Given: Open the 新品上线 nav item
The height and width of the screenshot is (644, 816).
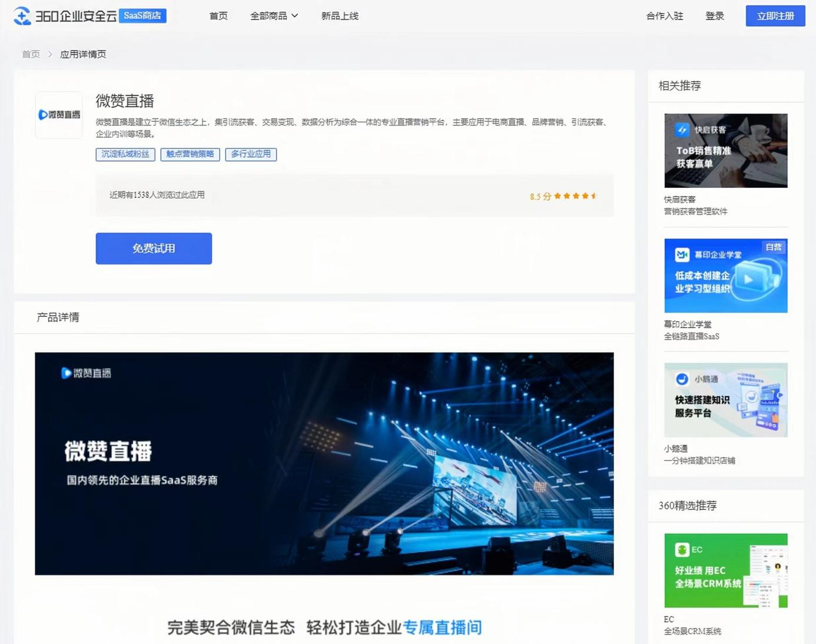Looking at the screenshot, I should [x=340, y=16].
